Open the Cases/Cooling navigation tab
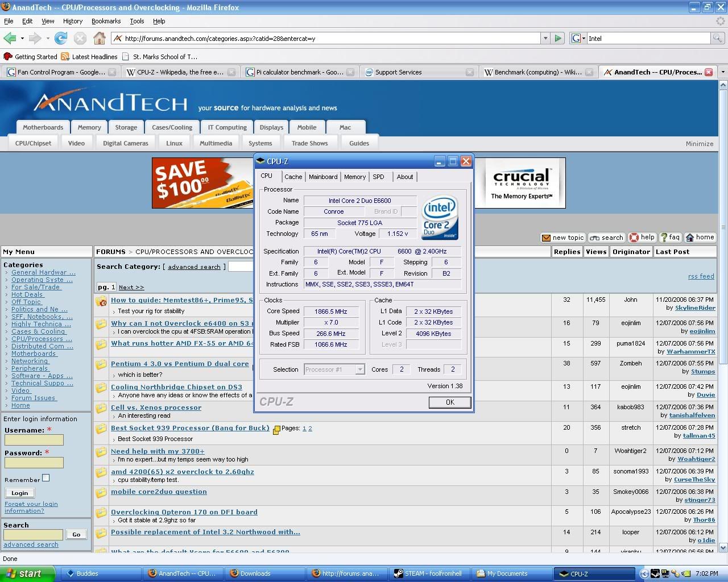Viewport: 728px width, 582px height. tap(172, 127)
